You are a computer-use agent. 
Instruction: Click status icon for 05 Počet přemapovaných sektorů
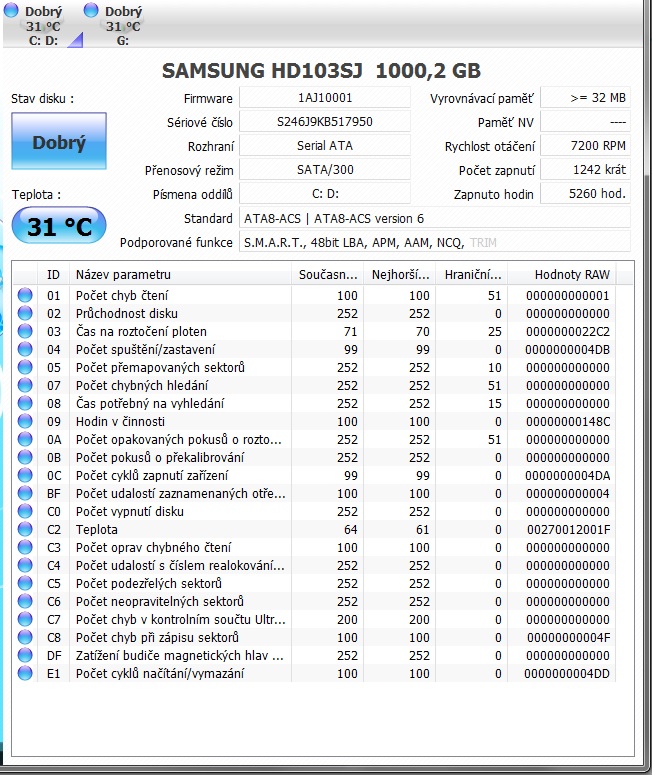point(25,367)
